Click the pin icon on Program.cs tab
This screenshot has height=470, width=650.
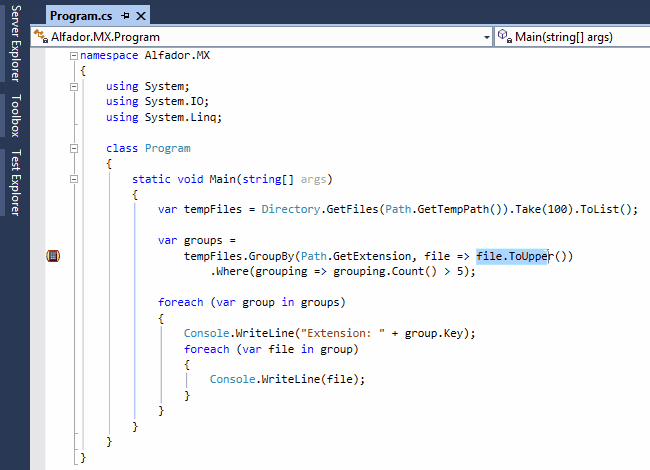[125, 16]
